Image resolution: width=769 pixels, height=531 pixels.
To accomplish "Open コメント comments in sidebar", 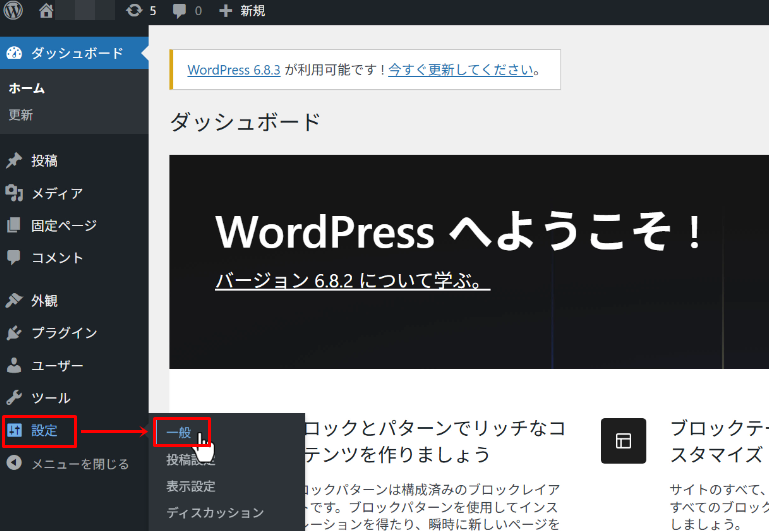I will (x=57, y=258).
